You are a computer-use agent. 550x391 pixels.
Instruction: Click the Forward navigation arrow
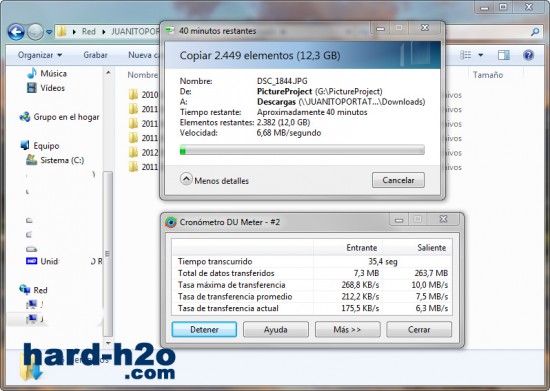tap(35, 32)
